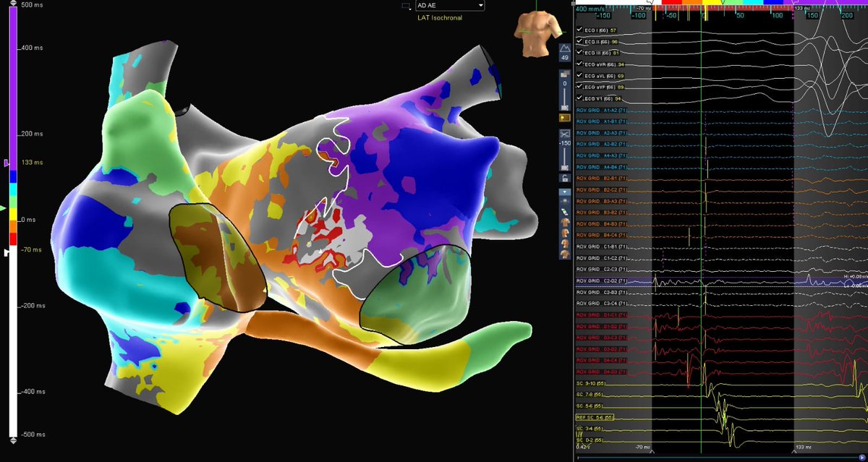
Task: Adjust the slider labeled 0
Action: [564, 100]
